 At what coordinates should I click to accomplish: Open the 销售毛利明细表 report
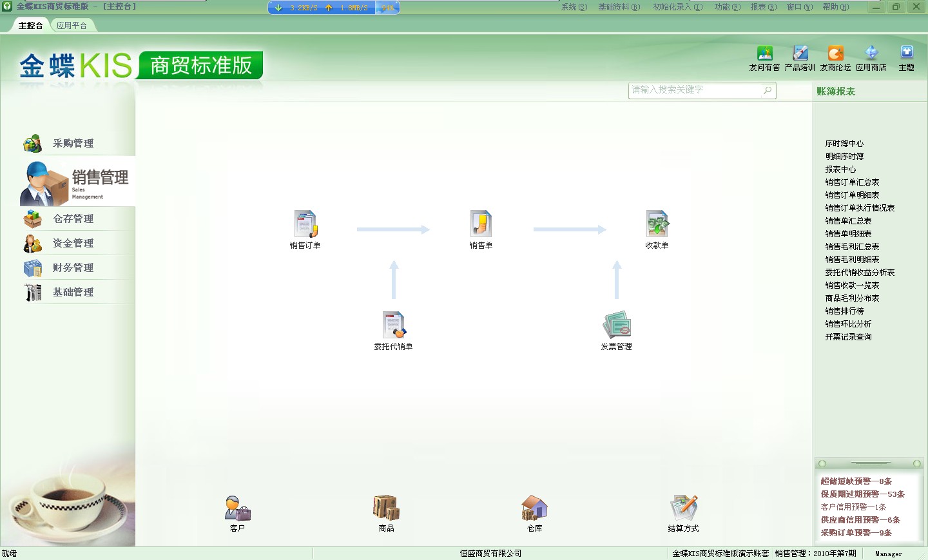coord(852,260)
